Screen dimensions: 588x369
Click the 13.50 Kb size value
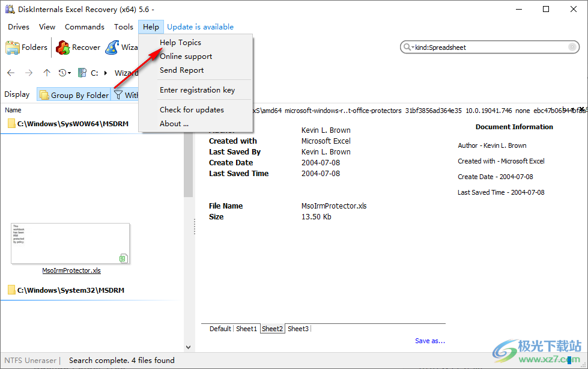316,216
